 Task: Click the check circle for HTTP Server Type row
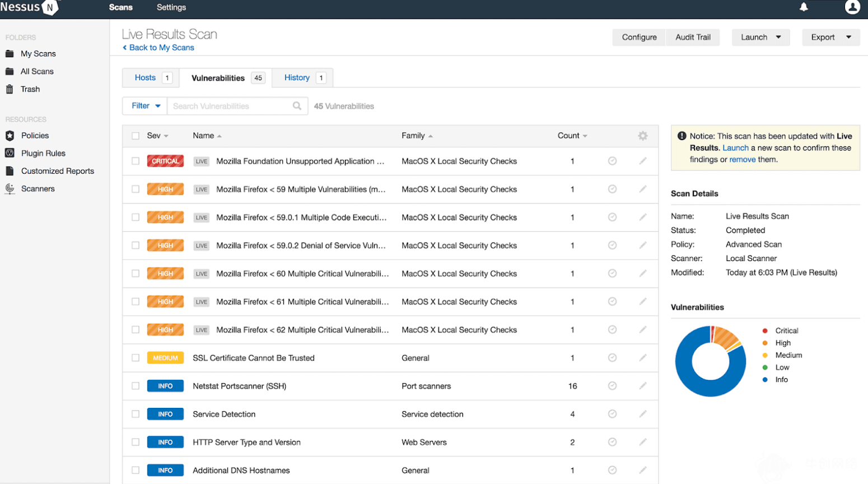[x=612, y=442]
